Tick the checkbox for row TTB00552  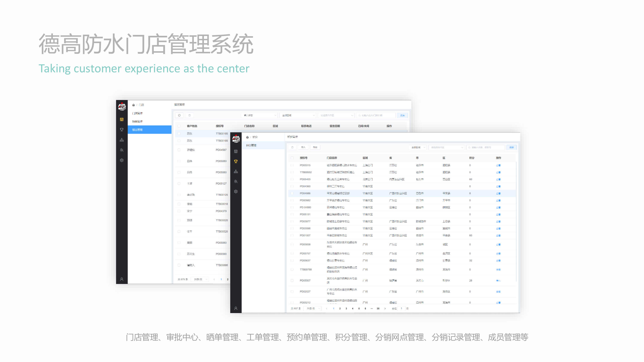[292, 172]
